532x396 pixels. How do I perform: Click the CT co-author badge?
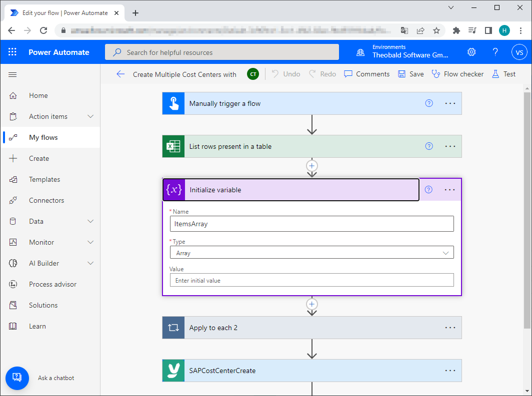click(253, 74)
